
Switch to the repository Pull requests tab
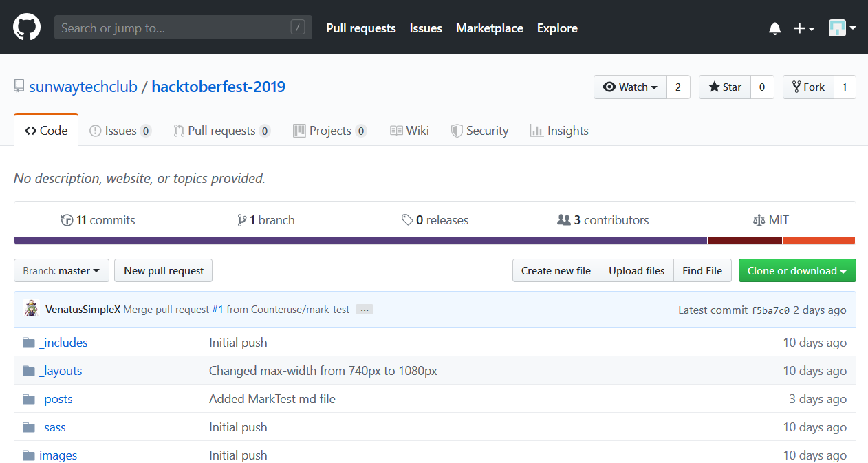pos(221,131)
